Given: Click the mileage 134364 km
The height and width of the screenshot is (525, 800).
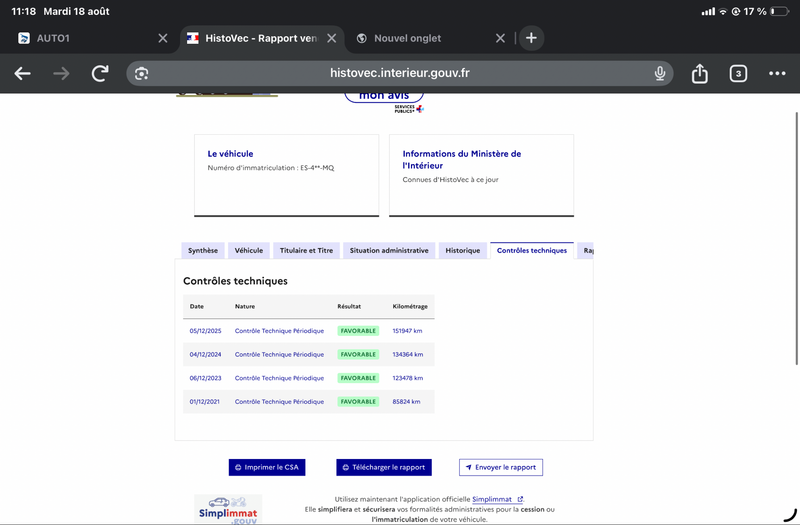Looking at the screenshot, I should [x=407, y=355].
